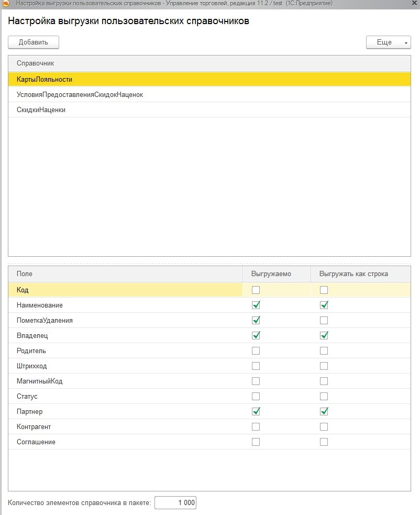Viewport: 420px width, 515px height.
Task: Check Выгружать как строка for Контрагент
Action: (x=324, y=426)
